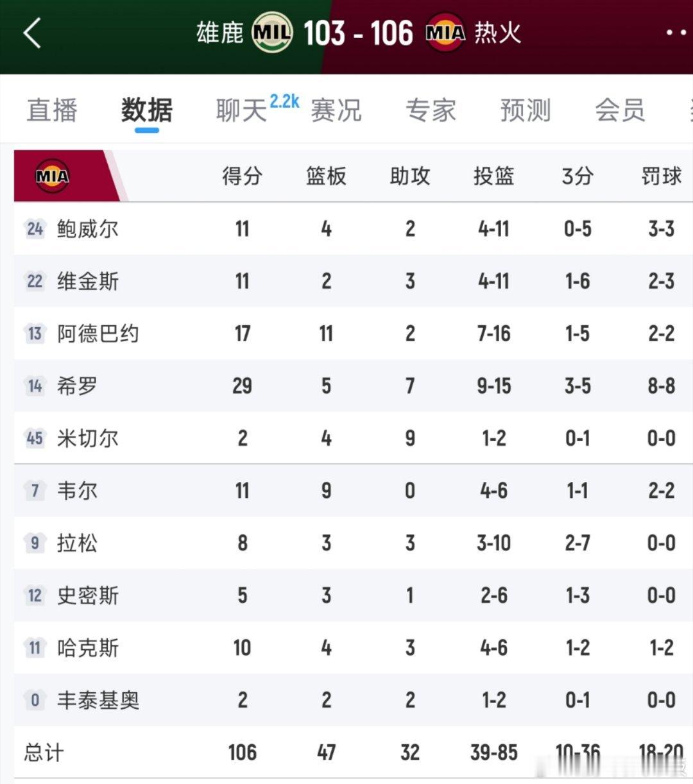Open player 阿德巴约 profile
Image resolution: width=693 pixels, height=784 pixels.
coord(98,334)
